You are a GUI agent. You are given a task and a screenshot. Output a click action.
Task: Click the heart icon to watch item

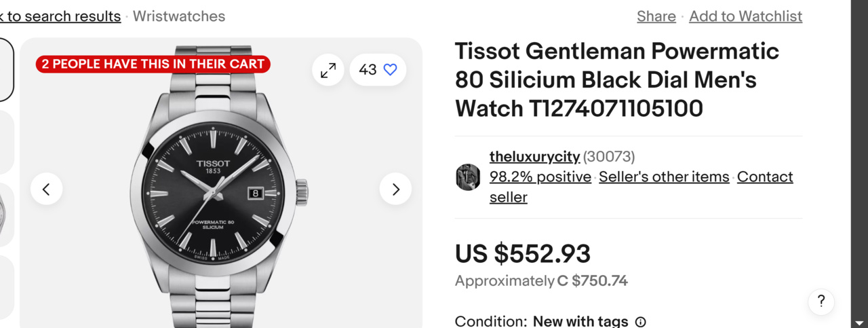[x=390, y=69]
